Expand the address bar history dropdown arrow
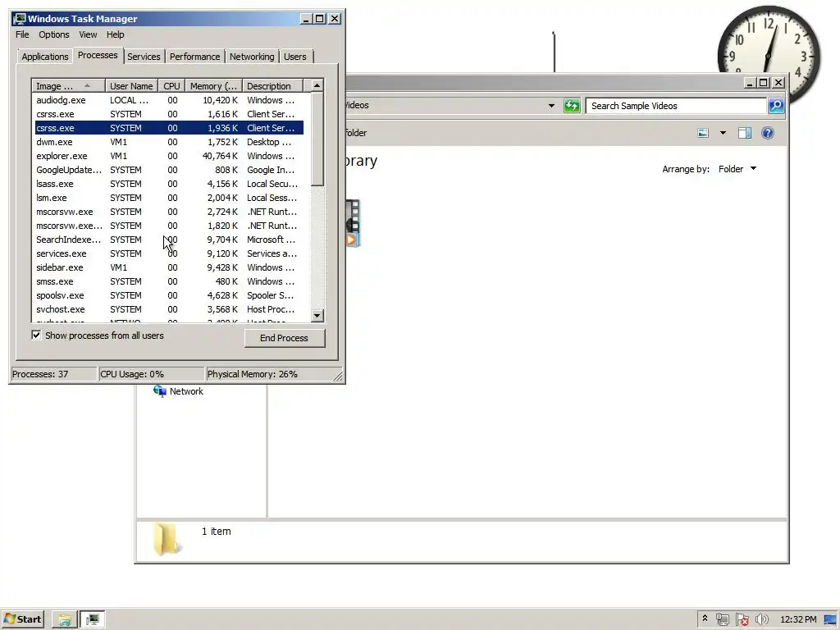This screenshot has height=630, width=840. (x=551, y=106)
